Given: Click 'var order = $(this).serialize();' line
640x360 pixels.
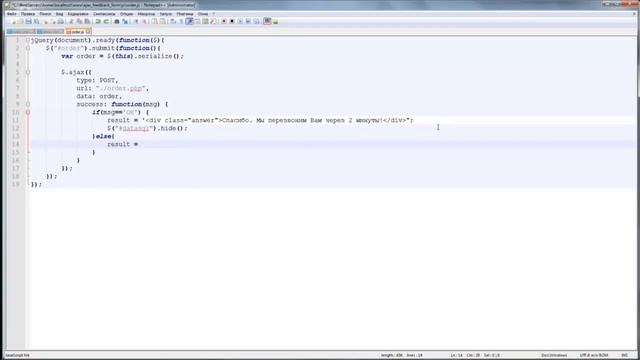Looking at the screenshot, I should click(x=122, y=56).
